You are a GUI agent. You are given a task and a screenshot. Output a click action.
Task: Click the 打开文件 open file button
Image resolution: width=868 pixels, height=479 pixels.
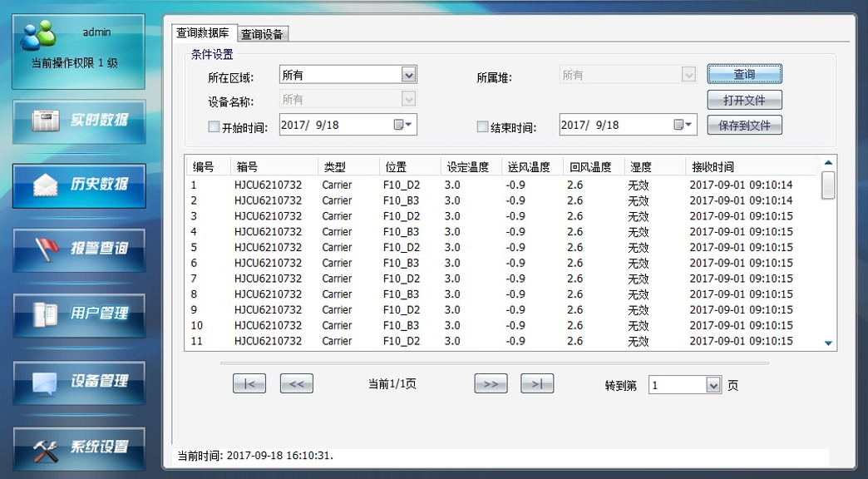pos(744,101)
